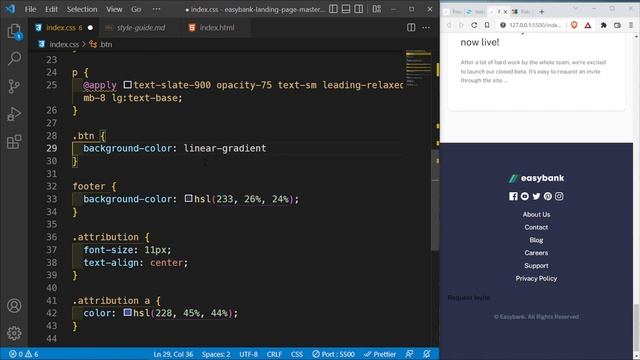
Task: Open Instagram icon in page footer
Action: (559, 196)
